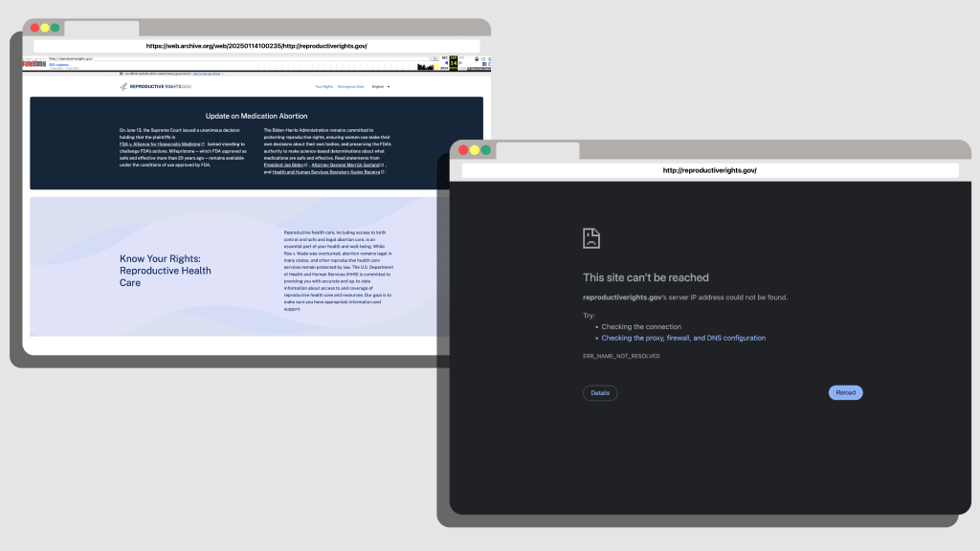The height and width of the screenshot is (551, 980).
Task: Click the green maximize dot on archive window
Action: (x=55, y=28)
